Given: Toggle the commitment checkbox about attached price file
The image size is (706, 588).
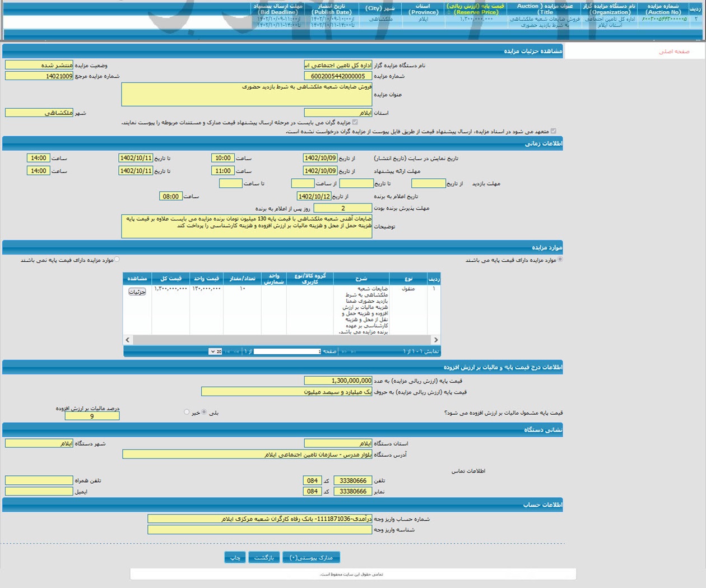Looking at the screenshot, I should pyautogui.click(x=554, y=131).
